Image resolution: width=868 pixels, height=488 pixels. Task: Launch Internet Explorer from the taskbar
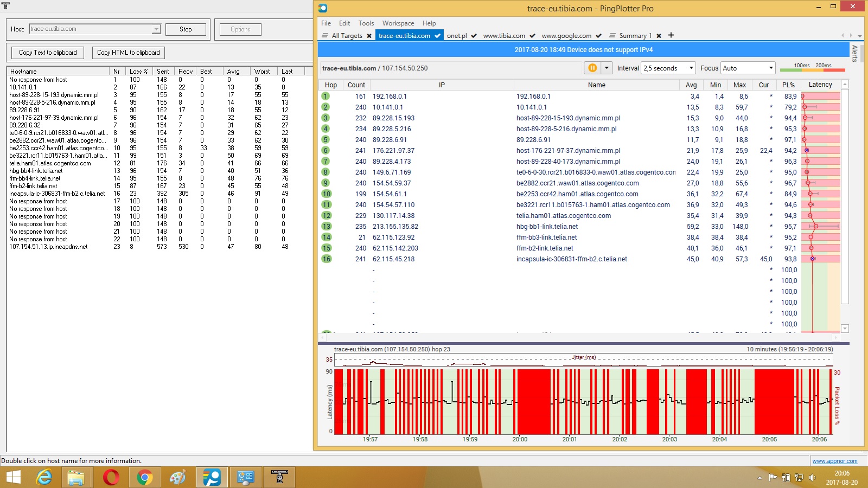pyautogui.click(x=44, y=477)
